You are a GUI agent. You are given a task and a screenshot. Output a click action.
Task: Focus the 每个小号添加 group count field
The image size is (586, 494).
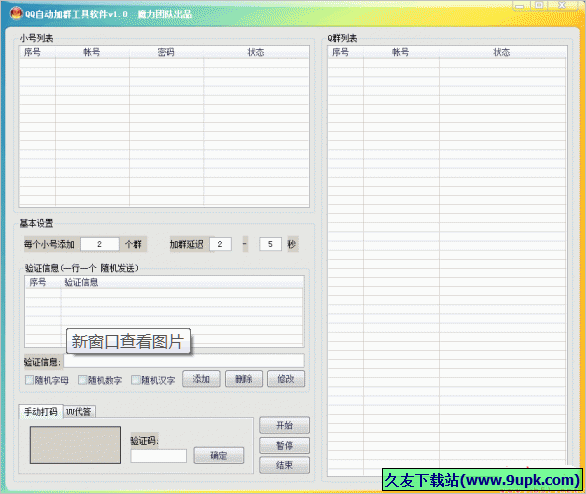(100, 244)
